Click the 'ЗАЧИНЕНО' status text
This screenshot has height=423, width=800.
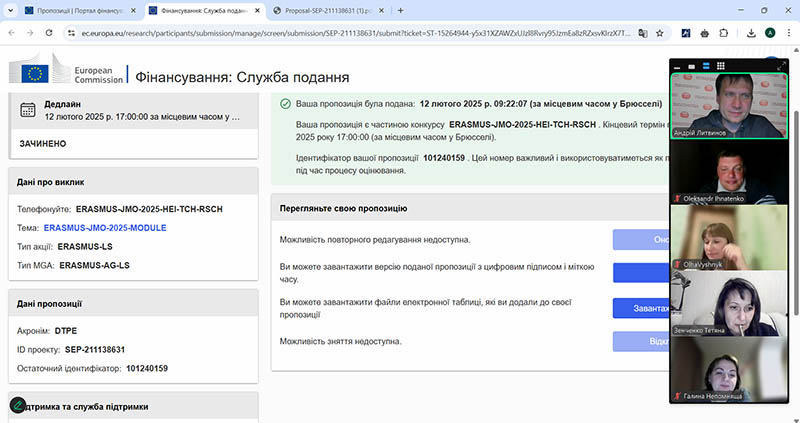[x=43, y=144]
